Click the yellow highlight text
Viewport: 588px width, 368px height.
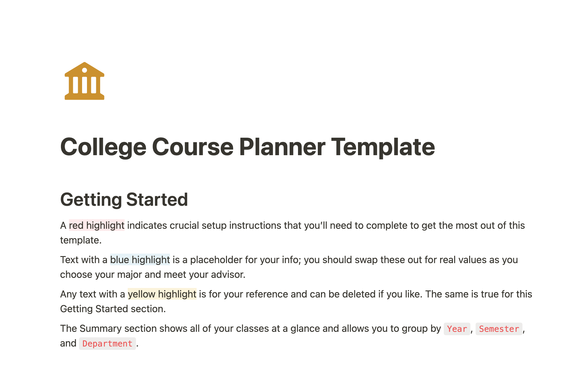pos(162,294)
